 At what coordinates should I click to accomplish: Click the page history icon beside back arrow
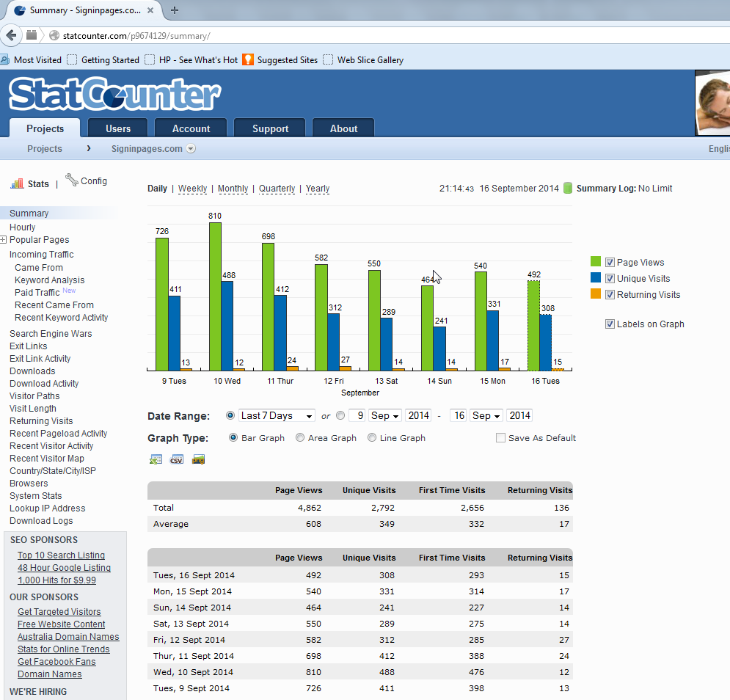coord(32,35)
